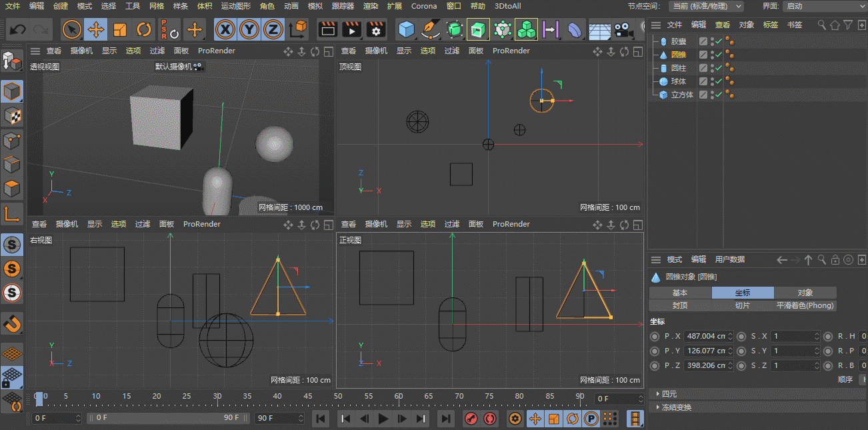868x430 pixels.
Task: Activate the Rotate tool in top toolbar
Action: [144, 29]
